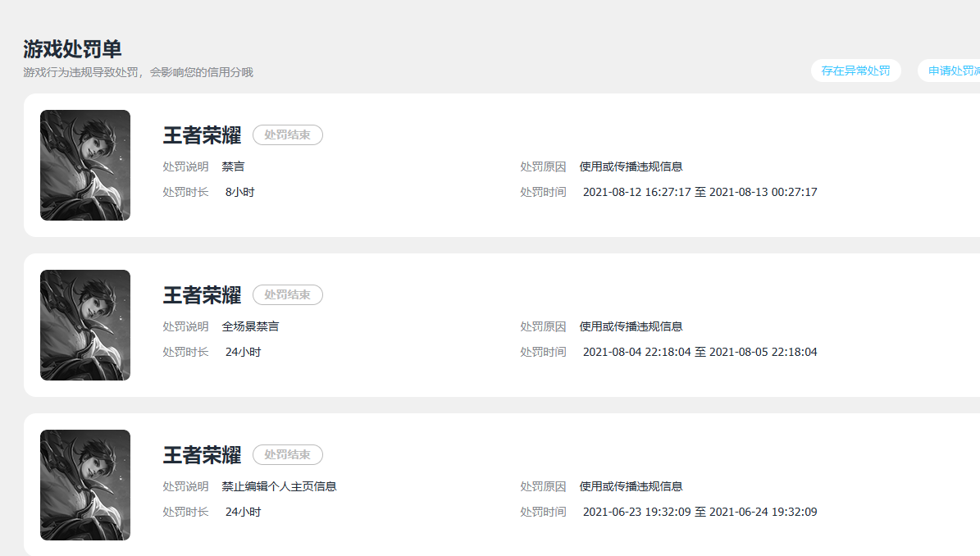Open the partly hidden 申请处罚 button
This screenshot has width=980, height=556.
tap(949, 71)
